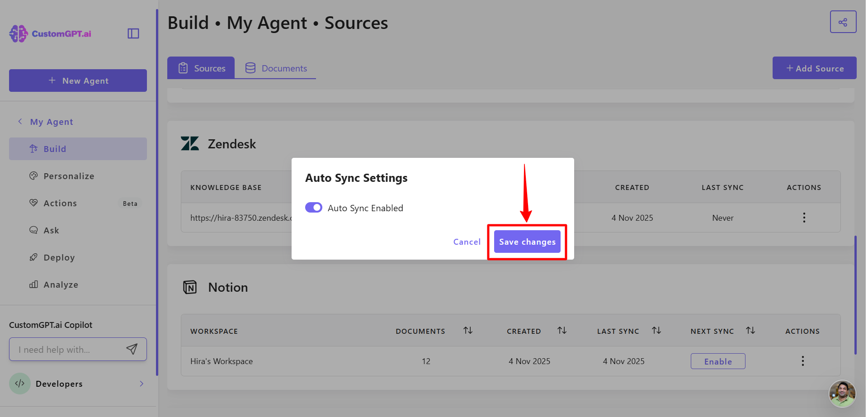Sort Notion table by Last Sync arrows
Screen dimensions: 868x417
click(x=656, y=331)
